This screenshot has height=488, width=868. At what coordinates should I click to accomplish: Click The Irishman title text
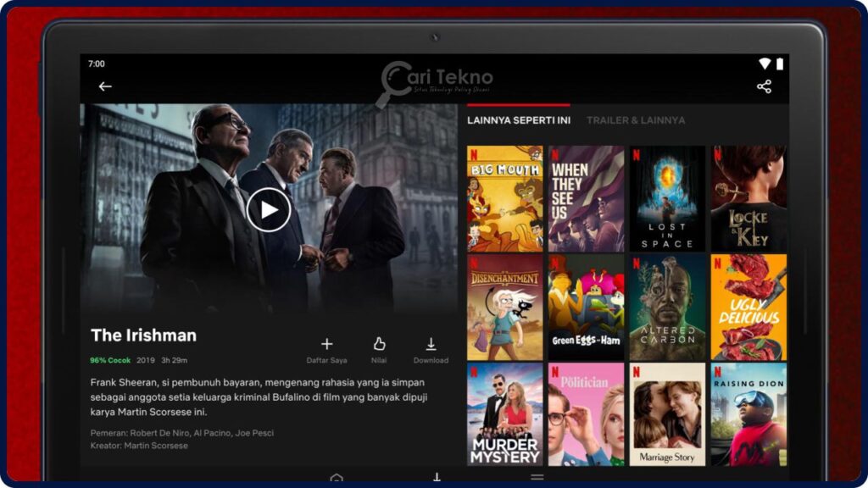(143, 335)
